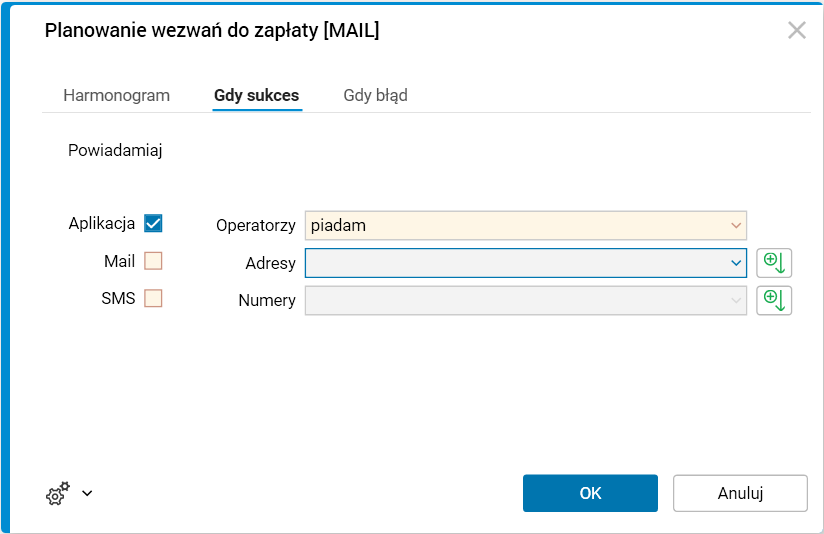Confirm with the OK button
This screenshot has width=824, height=534.
pyautogui.click(x=590, y=493)
